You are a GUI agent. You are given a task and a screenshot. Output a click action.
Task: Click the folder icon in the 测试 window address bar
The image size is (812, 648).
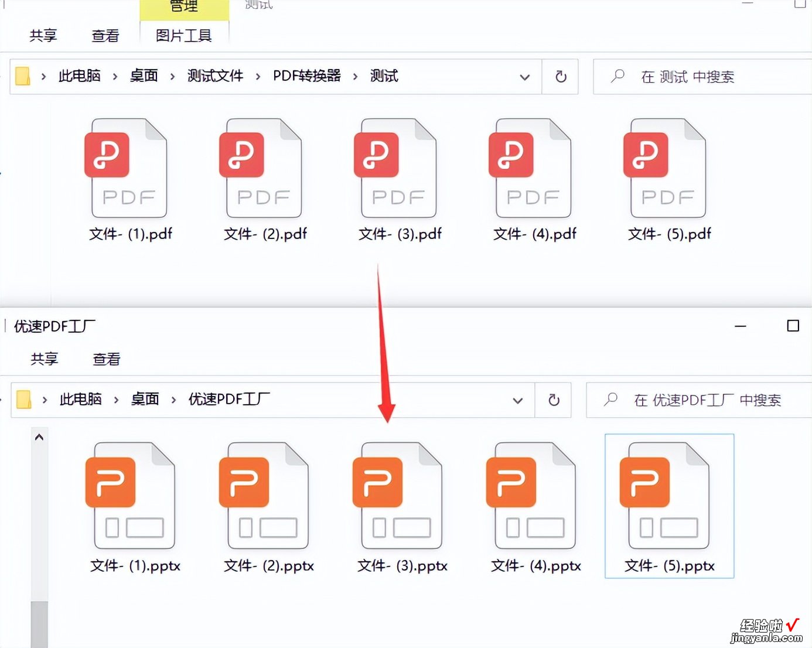click(x=22, y=76)
